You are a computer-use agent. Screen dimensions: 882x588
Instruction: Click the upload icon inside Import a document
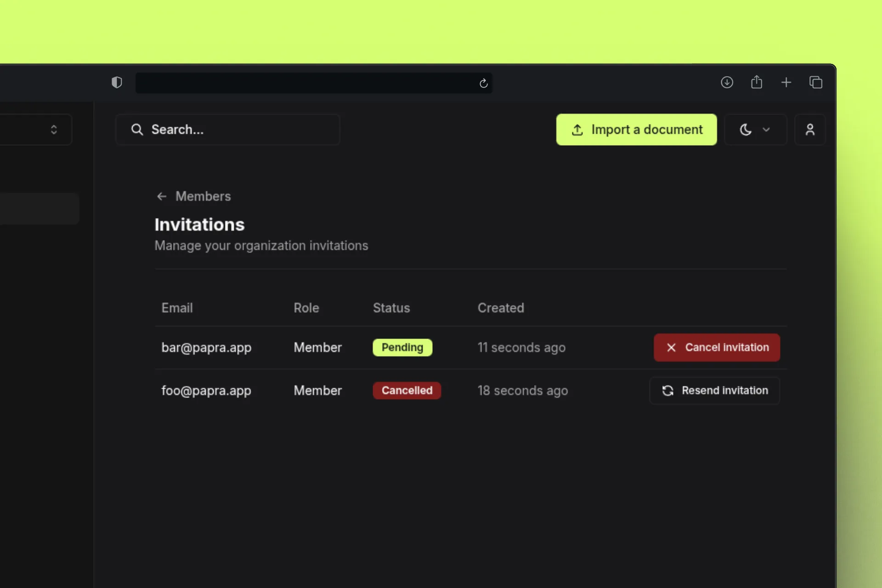tap(577, 130)
